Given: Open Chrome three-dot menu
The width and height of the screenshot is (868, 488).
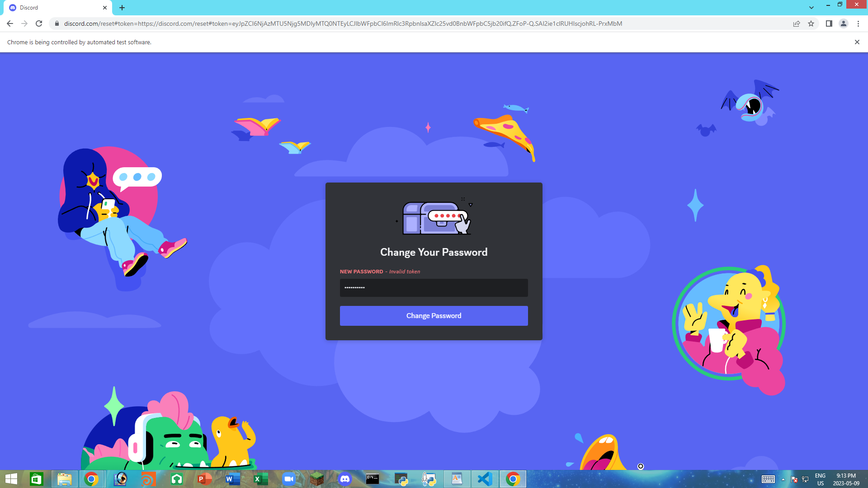Looking at the screenshot, I should (858, 23).
